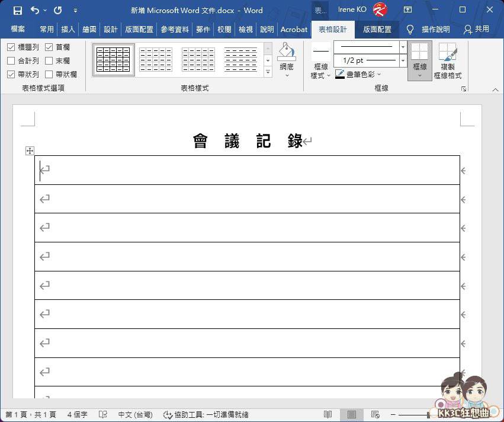Click the table move handle icon
The height and width of the screenshot is (422, 504).
pyautogui.click(x=30, y=151)
